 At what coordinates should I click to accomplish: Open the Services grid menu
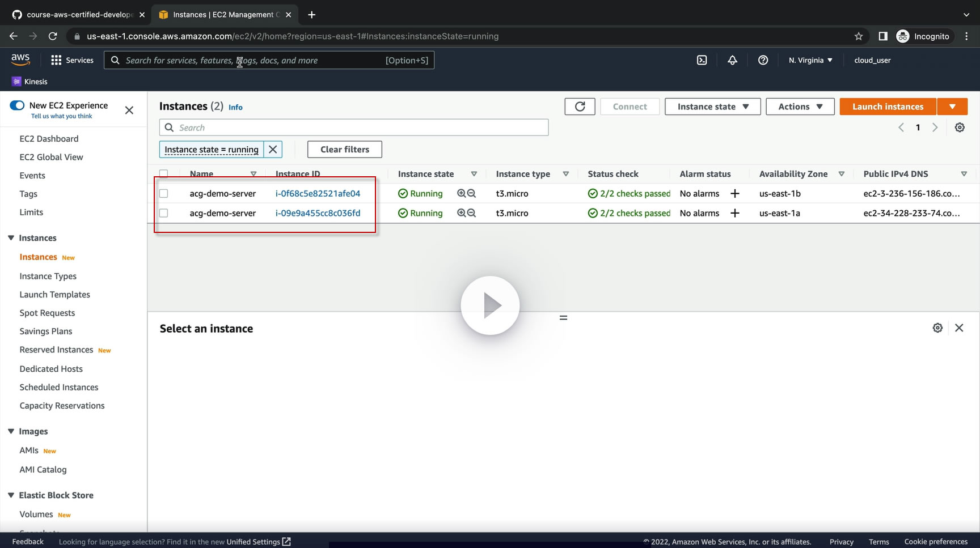(72, 60)
